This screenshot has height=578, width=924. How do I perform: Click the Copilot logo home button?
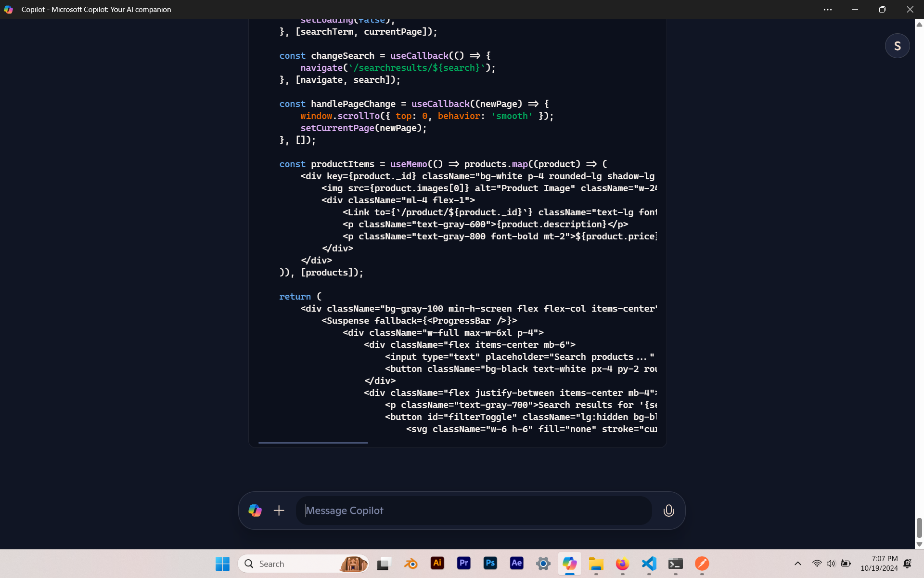point(255,511)
